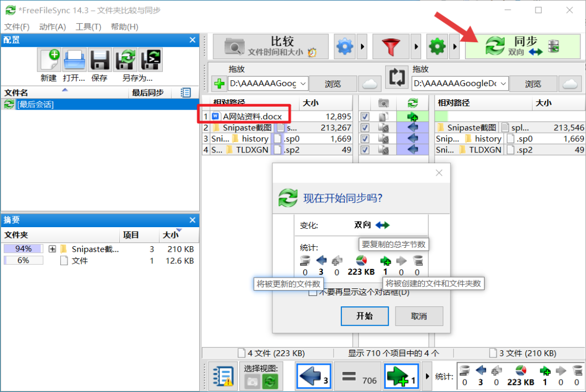
Task: Open left folder path dropdown
Action: pyautogui.click(x=303, y=83)
